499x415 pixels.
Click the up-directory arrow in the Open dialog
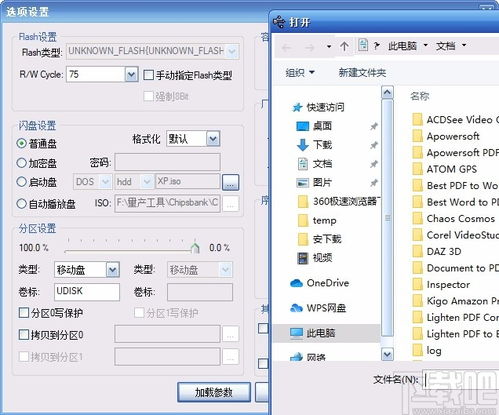point(344,46)
